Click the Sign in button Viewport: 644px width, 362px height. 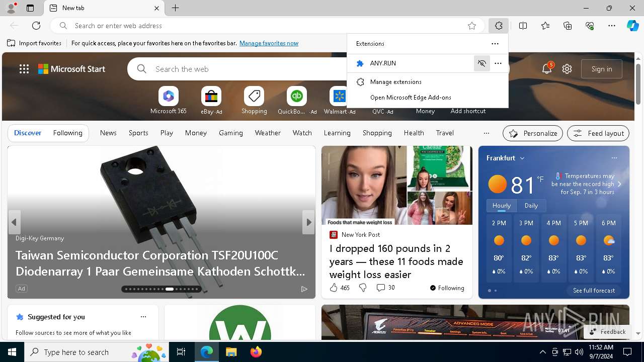click(x=602, y=69)
